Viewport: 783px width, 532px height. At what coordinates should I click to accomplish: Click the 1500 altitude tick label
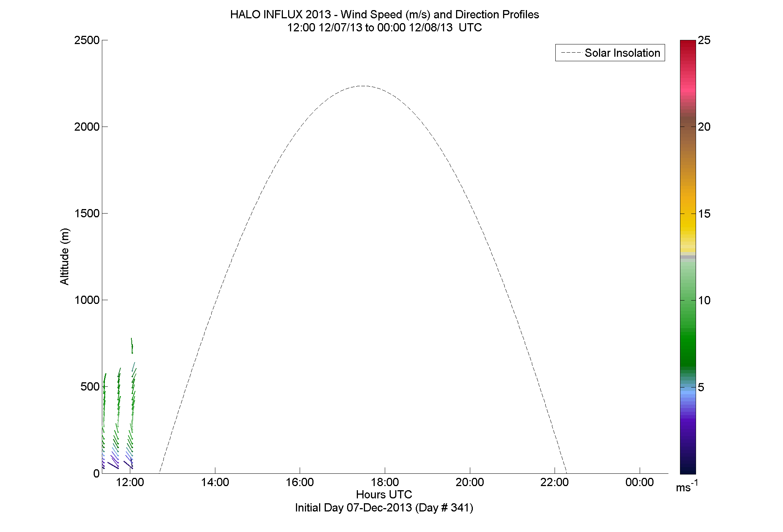coord(87,213)
